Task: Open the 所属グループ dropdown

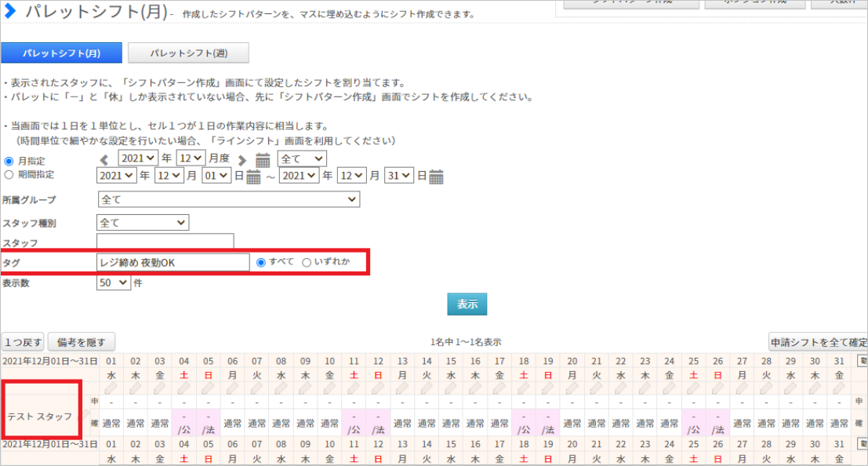Action: click(x=228, y=199)
